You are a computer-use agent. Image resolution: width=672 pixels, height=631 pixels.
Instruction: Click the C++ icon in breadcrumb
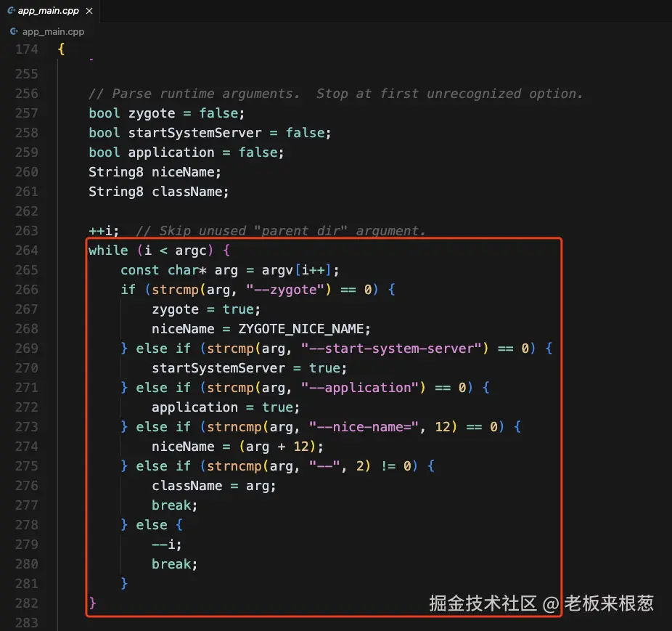tap(14, 31)
